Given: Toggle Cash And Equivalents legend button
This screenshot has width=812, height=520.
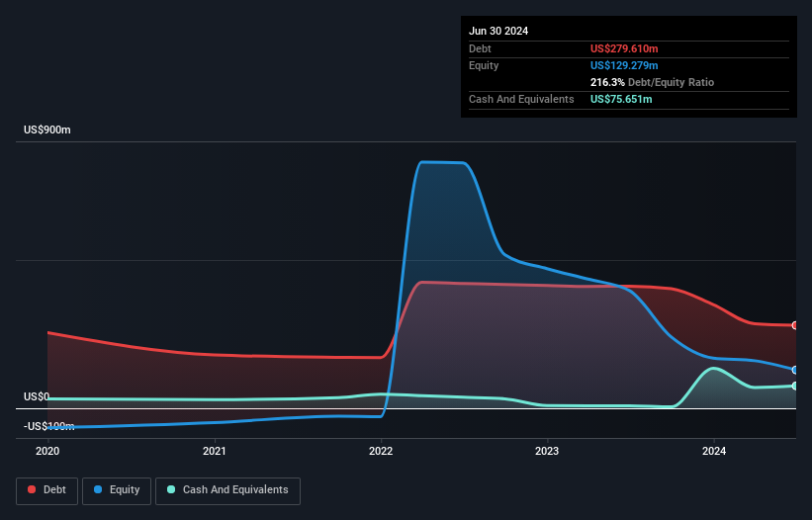Looking at the screenshot, I should coord(227,490).
